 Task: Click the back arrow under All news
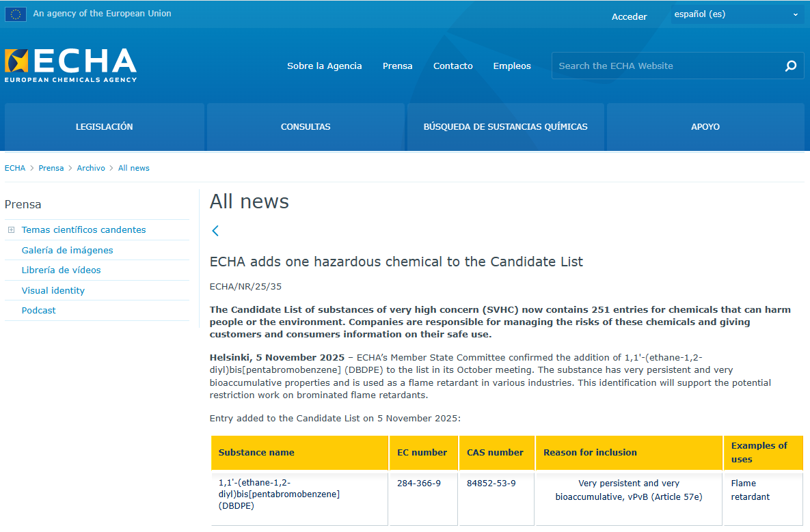pos(215,231)
